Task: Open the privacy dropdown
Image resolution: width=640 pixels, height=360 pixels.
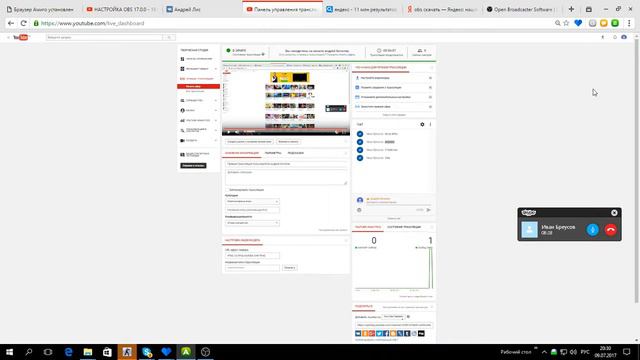Action: [x=252, y=223]
